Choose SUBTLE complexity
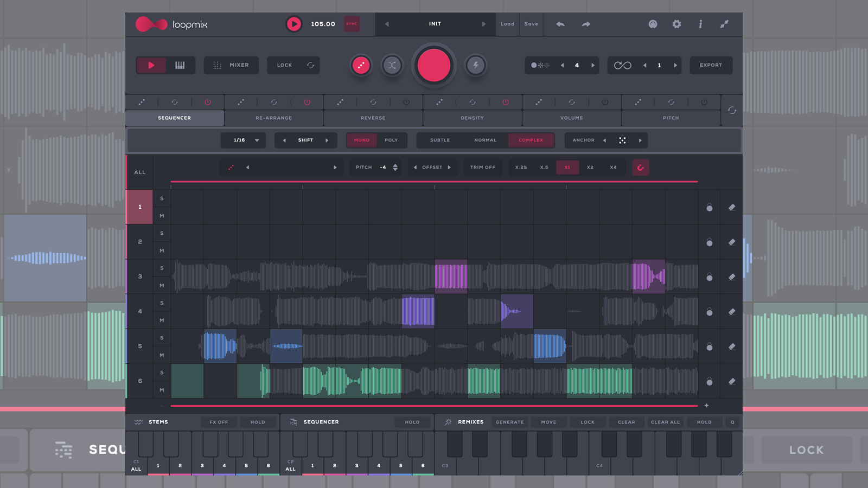The image size is (868, 488). click(x=440, y=140)
